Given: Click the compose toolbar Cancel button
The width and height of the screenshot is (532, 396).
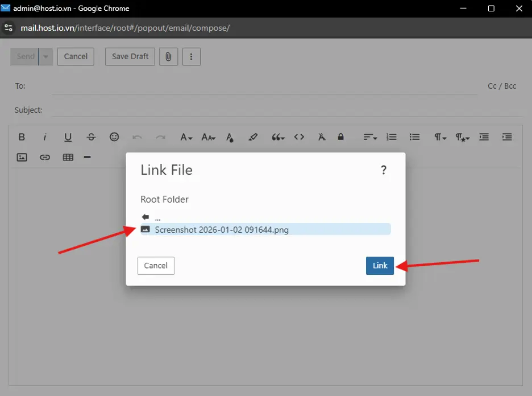Looking at the screenshot, I should coord(76,56).
